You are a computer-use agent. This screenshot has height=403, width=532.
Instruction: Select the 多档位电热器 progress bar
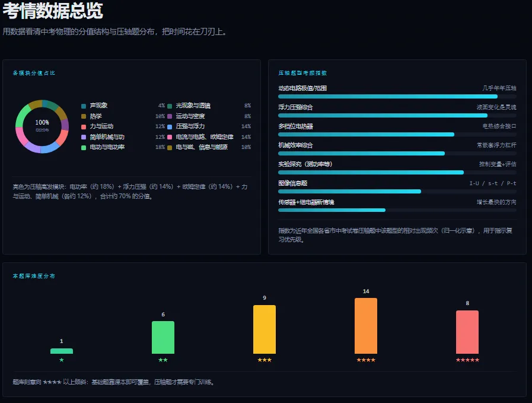point(397,135)
